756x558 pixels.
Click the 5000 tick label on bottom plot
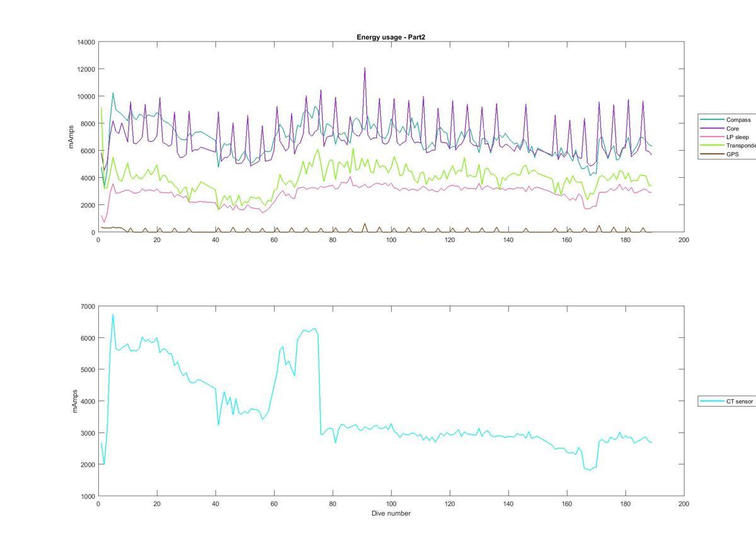[x=88, y=369]
